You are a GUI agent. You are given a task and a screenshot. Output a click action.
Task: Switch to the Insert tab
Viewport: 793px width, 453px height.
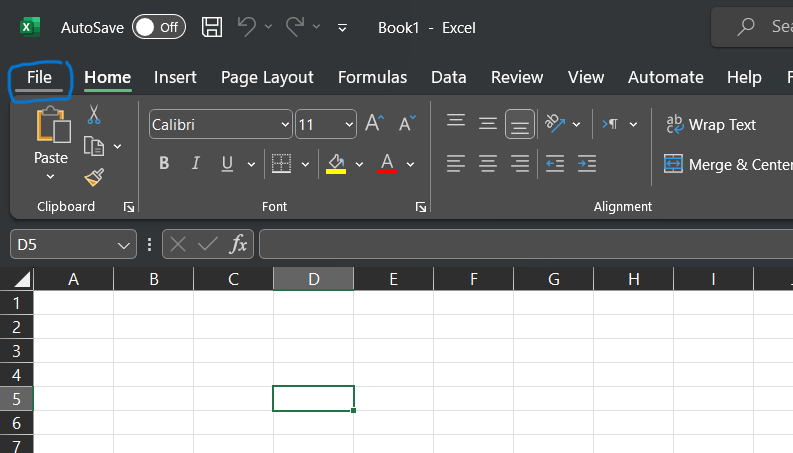pos(175,77)
